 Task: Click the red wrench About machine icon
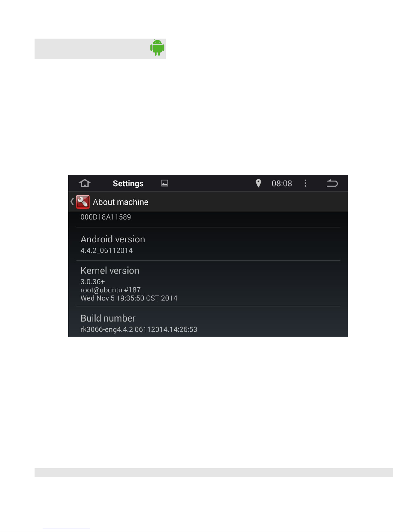pos(83,202)
